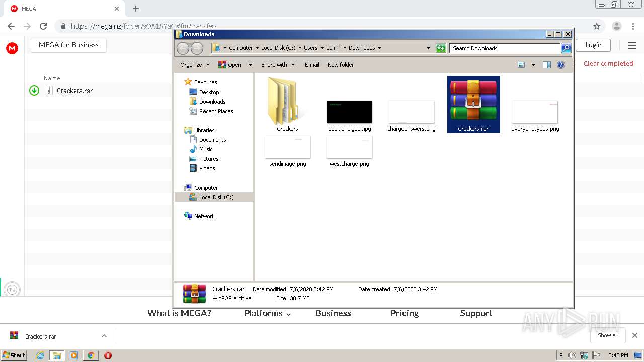Open Internet Explorer from the taskbar
This screenshot has height=362, width=644.
click(x=40, y=355)
